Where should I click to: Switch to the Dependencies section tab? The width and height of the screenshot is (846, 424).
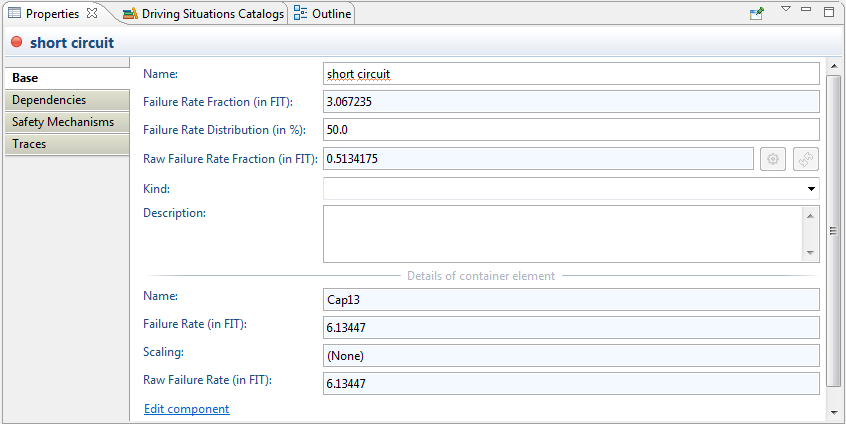coord(66,100)
